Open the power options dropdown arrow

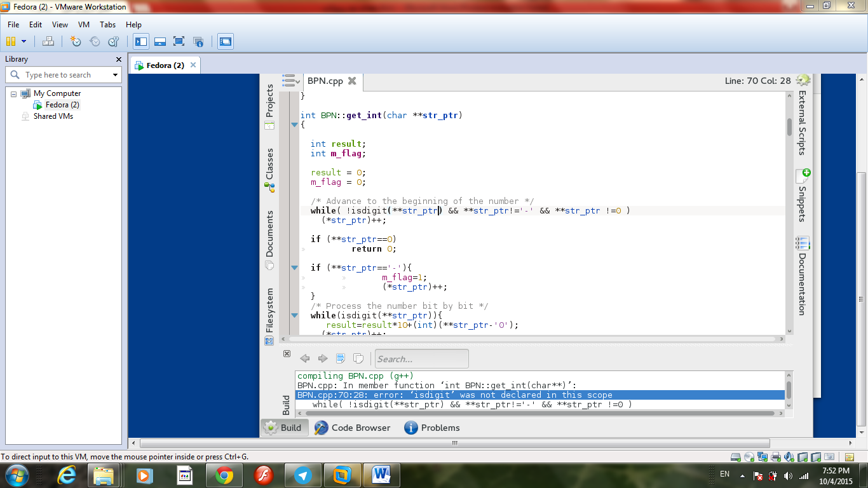[x=24, y=41]
